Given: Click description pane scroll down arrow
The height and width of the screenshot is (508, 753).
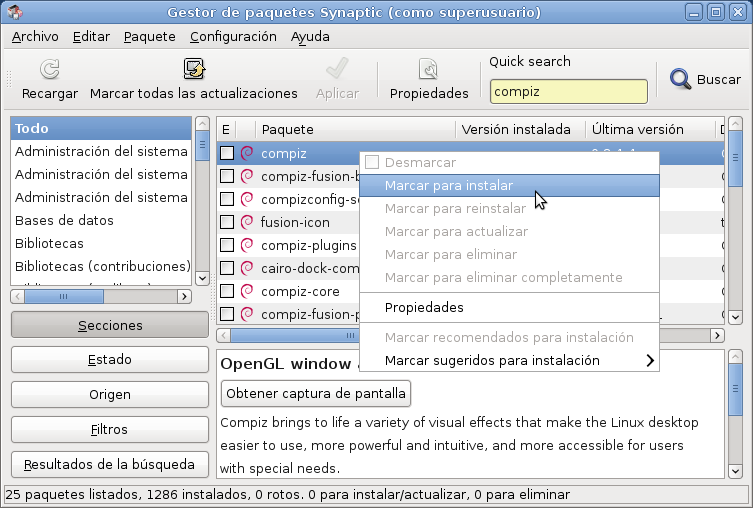Looking at the screenshot, I should pos(735,471).
